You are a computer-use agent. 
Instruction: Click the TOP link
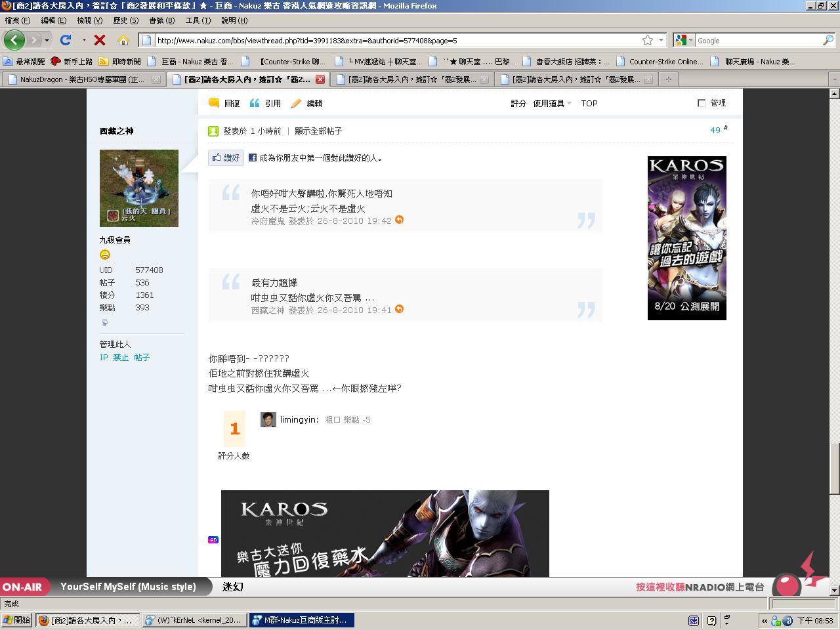tap(589, 103)
